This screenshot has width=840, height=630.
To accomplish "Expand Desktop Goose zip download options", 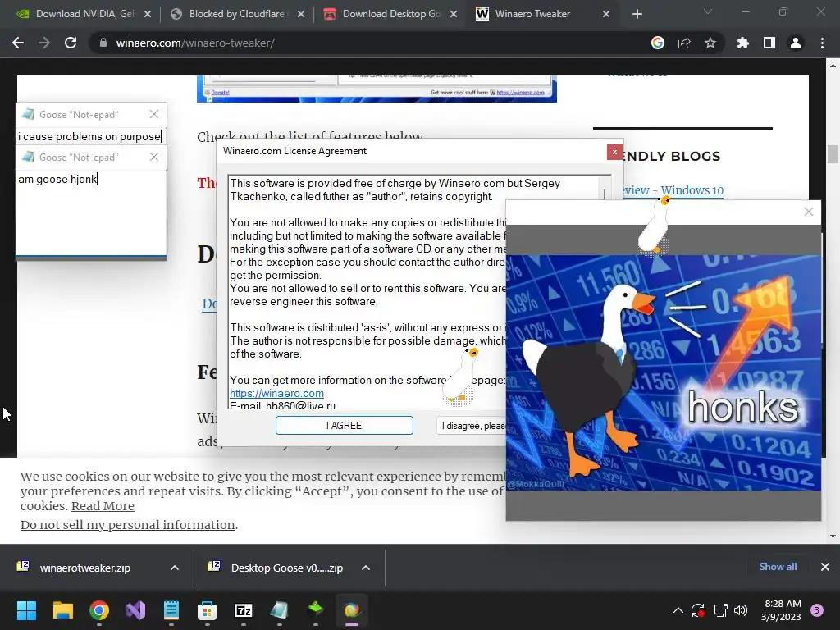I will point(366,568).
